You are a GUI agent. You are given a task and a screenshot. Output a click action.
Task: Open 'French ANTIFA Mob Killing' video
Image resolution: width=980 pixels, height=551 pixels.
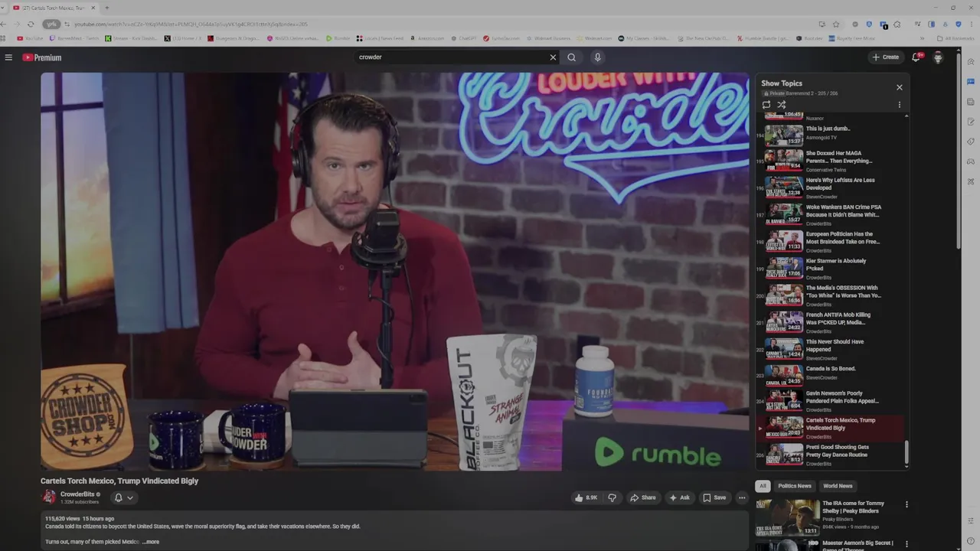pos(831,322)
